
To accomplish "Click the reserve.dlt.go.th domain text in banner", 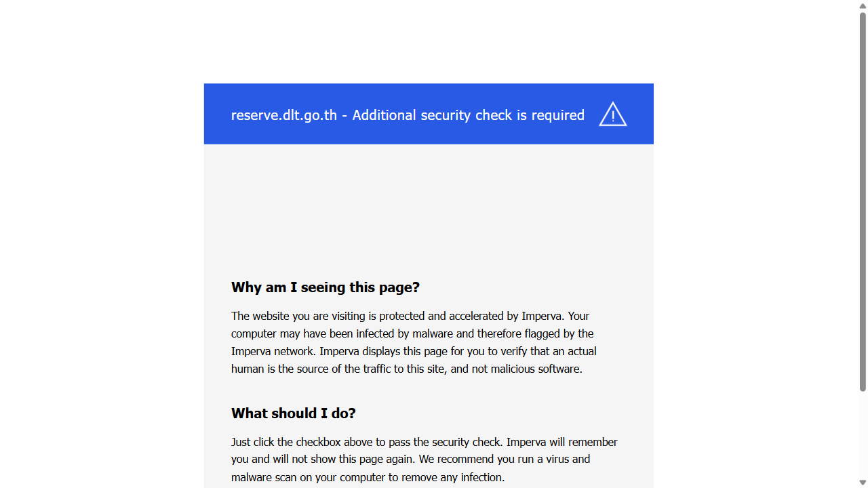I will click(283, 115).
